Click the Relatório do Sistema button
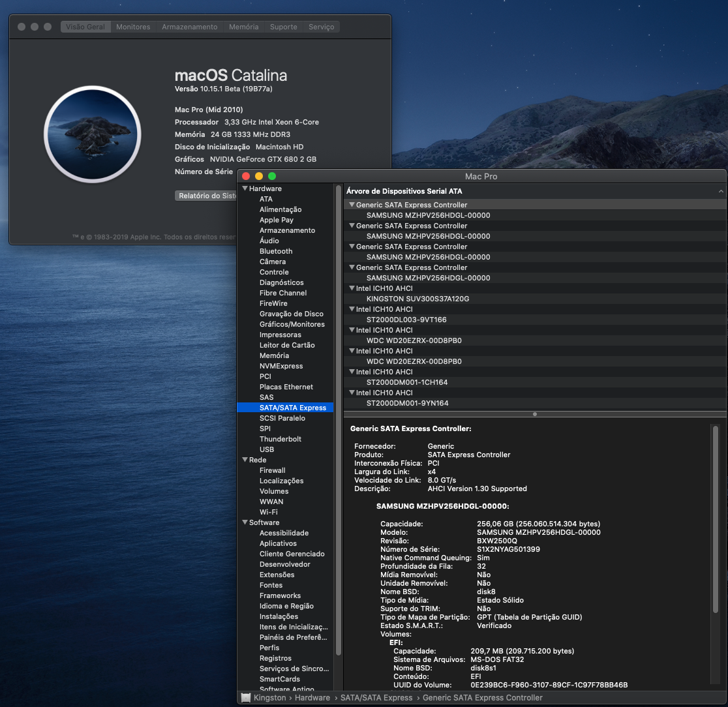This screenshot has height=707, width=728. 206,196
